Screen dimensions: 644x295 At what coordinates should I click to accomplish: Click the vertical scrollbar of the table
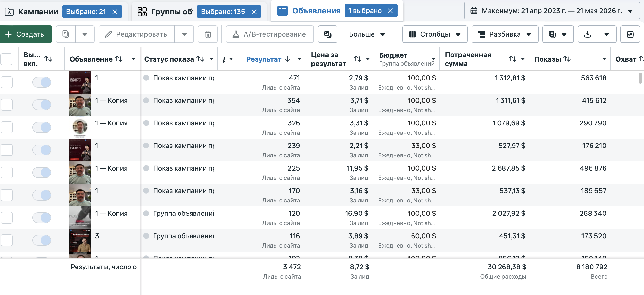(640, 78)
